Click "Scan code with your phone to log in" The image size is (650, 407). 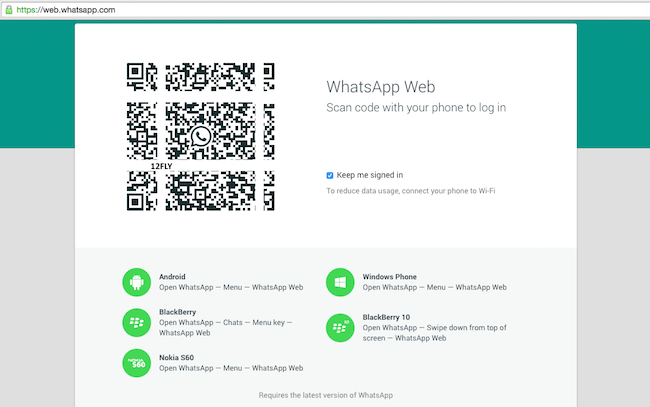click(416, 108)
